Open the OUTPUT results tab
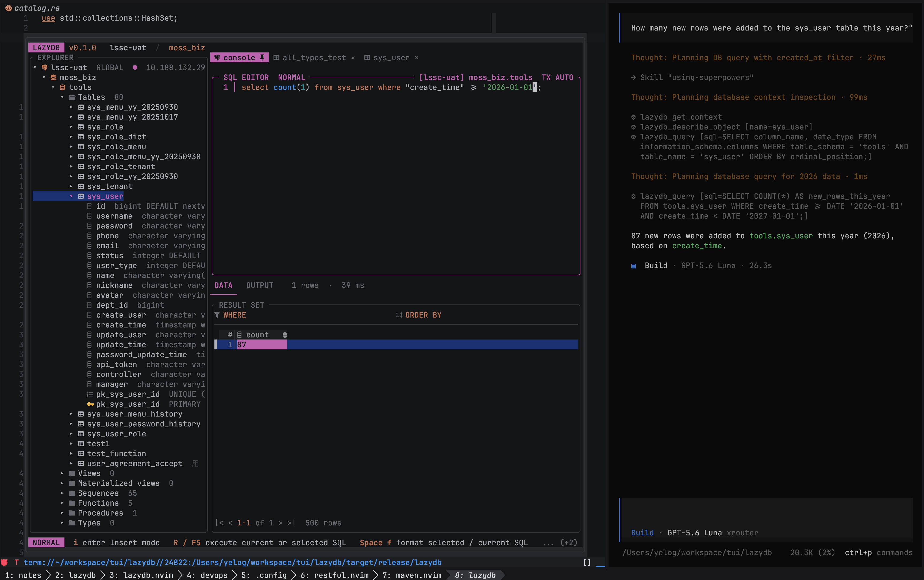The image size is (924, 580). point(259,285)
